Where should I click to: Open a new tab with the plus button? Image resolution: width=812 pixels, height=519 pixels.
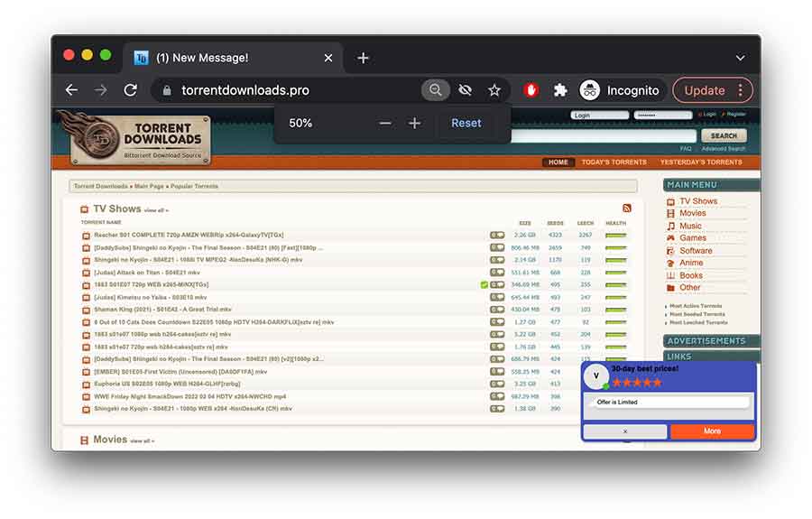click(x=363, y=58)
